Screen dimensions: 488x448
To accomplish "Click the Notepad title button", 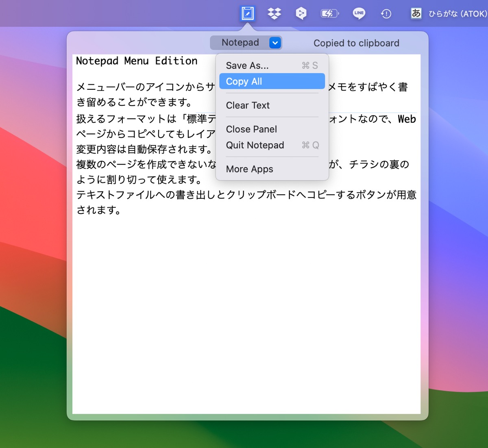I will click(240, 42).
